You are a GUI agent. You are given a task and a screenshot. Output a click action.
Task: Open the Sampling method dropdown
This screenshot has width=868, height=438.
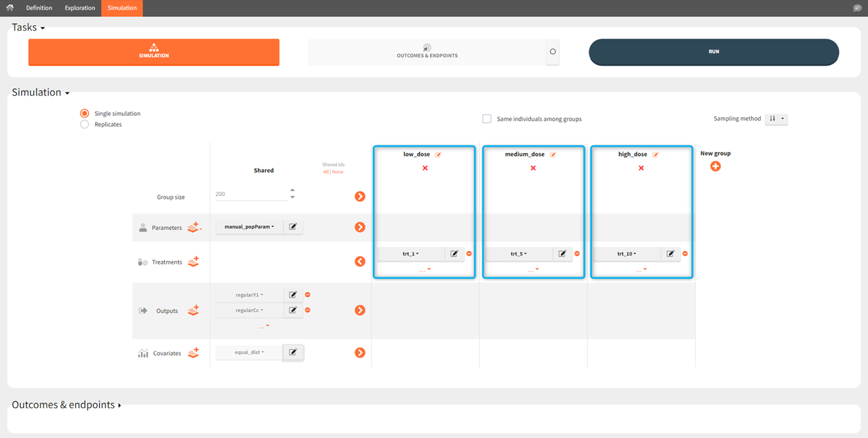coord(776,119)
